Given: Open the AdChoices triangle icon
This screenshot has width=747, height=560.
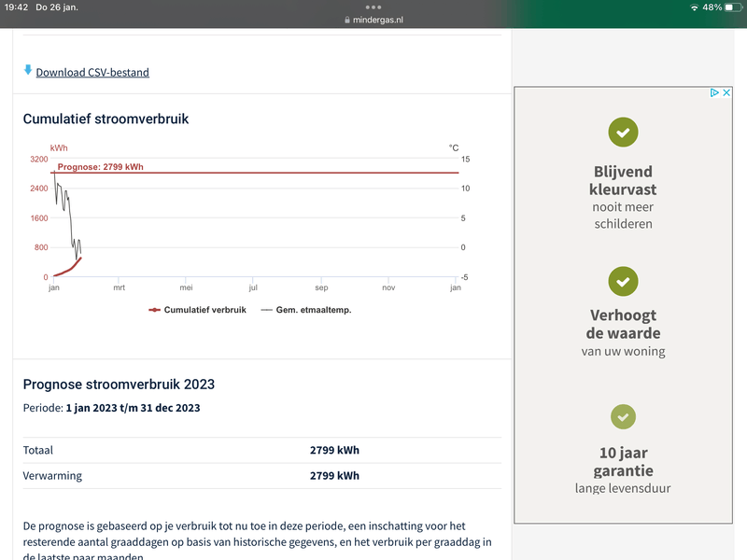Looking at the screenshot, I should [714, 92].
